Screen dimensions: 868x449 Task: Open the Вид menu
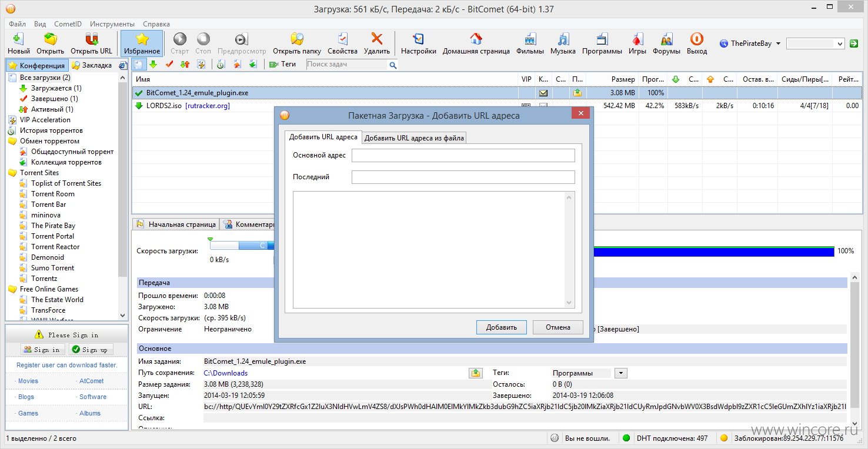(x=40, y=24)
